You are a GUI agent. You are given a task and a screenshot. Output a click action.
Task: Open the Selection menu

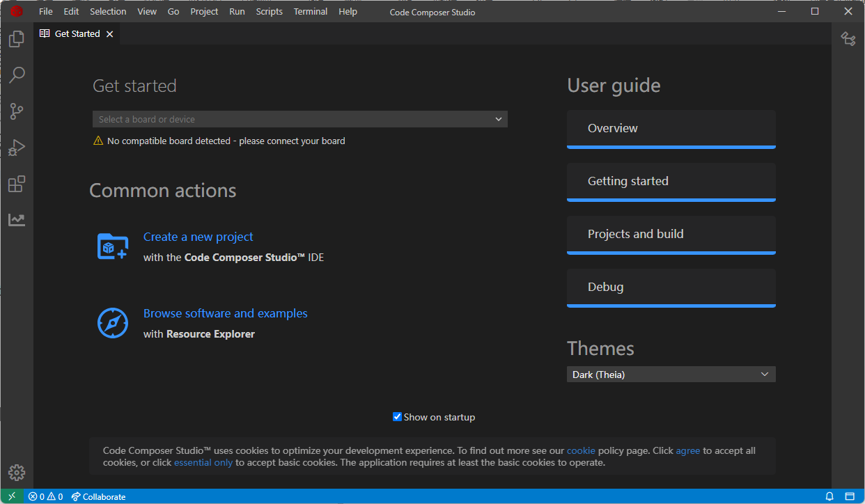(108, 12)
